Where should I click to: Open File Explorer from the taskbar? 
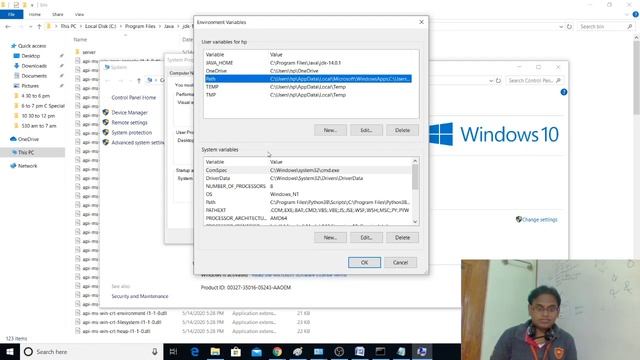click(215, 351)
